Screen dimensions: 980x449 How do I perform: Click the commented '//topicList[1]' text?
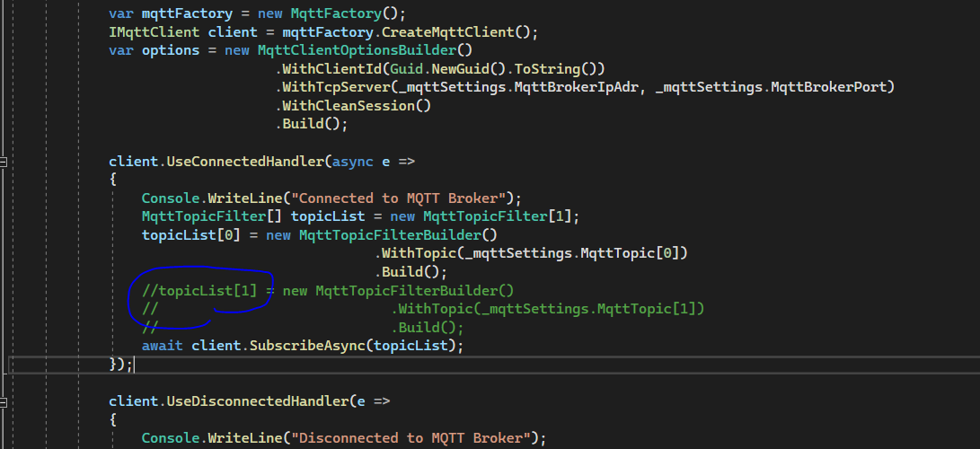[x=199, y=290]
